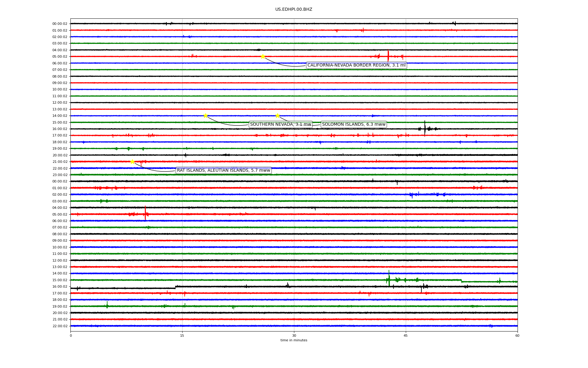Click the star marker for California-Nevada event

263,56
